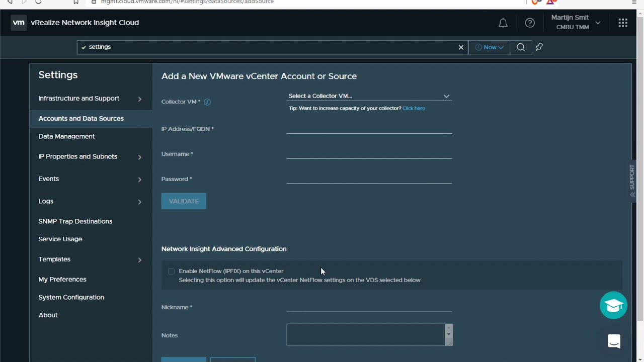Show the Collector VM info tooltip
Screen dimensions: 644x362
(207, 102)
